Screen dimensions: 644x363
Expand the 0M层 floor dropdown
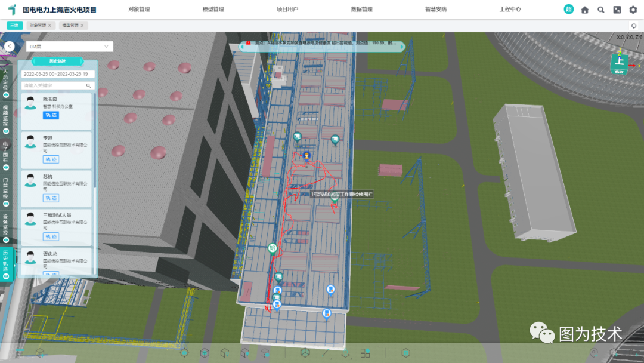[x=70, y=47]
